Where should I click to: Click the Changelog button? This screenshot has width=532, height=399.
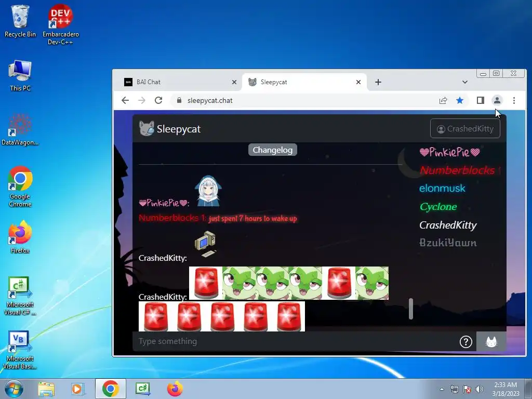pyautogui.click(x=272, y=150)
